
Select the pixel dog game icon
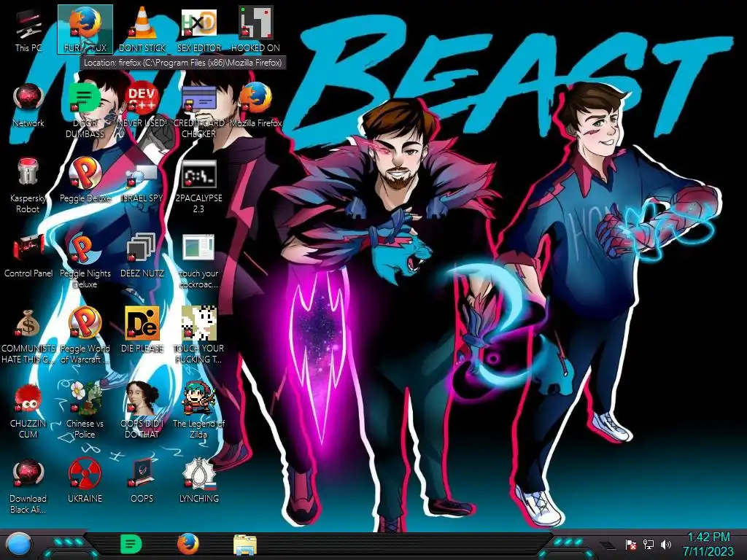199,335
